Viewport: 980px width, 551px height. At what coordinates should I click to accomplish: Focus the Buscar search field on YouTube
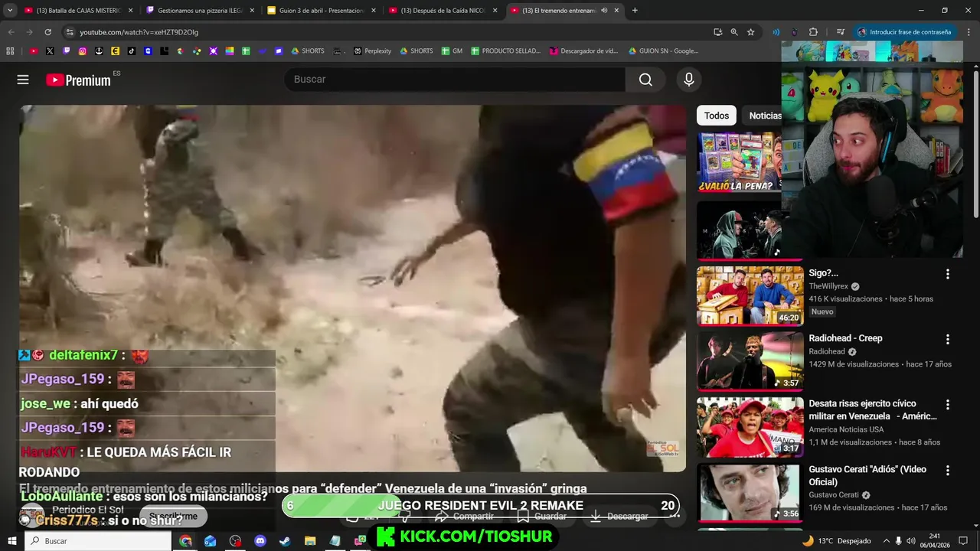[x=455, y=80]
